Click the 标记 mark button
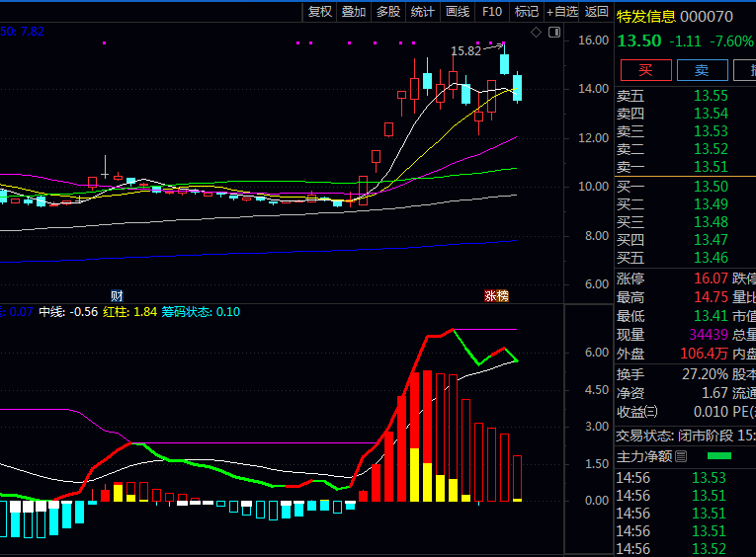 click(x=527, y=12)
